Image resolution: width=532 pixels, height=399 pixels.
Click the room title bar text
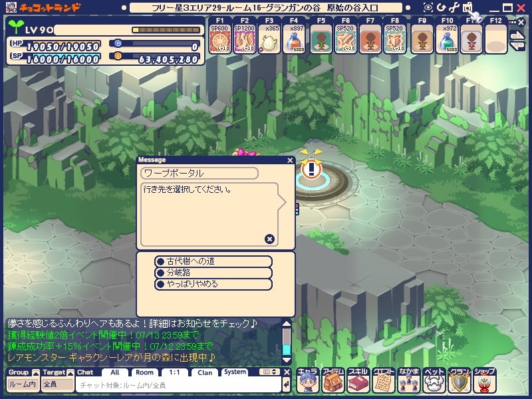click(x=265, y=7)
